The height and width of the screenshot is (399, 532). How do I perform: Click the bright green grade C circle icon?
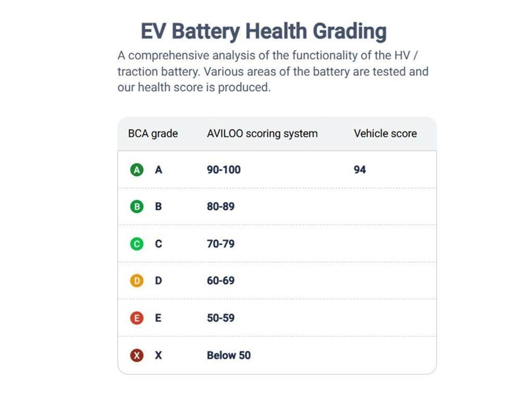coord(137,244)
